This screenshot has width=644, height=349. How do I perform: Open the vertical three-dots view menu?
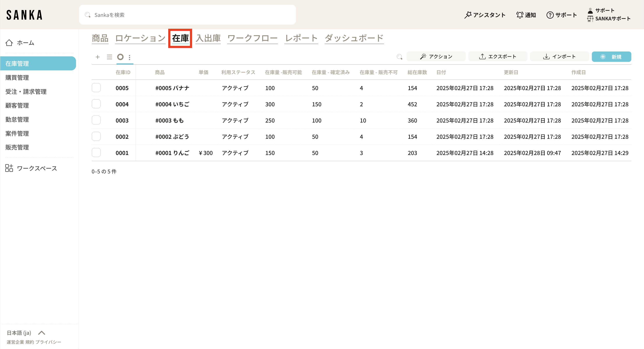129,57
